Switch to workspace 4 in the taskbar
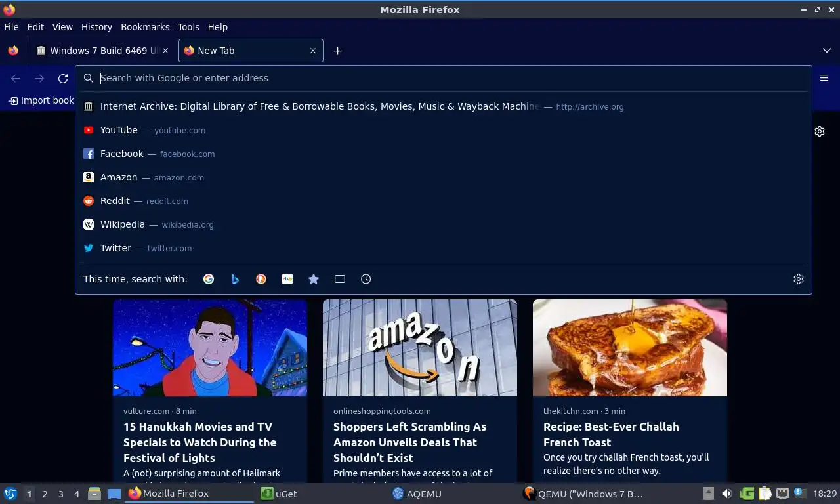This screenshot has height=504, width=840. click(x=77, y=494)
